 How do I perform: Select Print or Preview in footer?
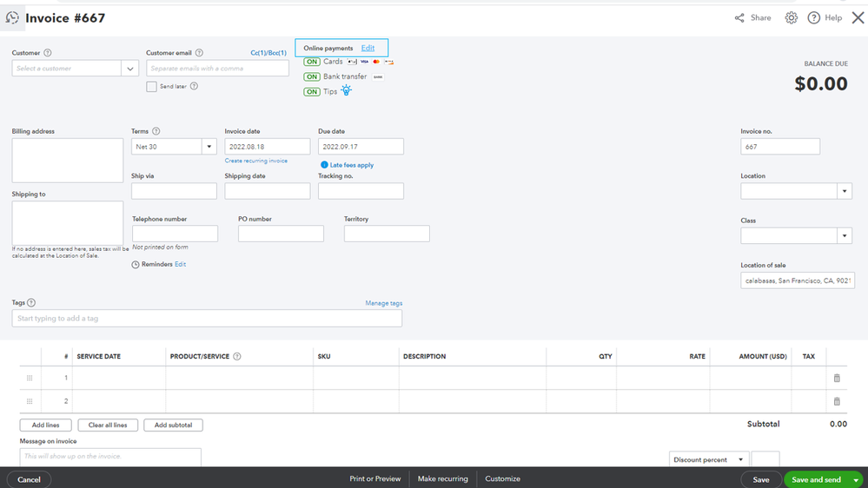(374, 479)
